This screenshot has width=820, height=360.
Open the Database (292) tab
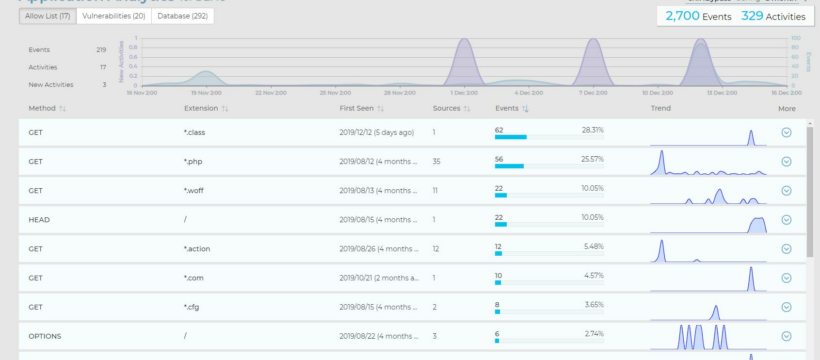pyautogui.click(x=183, y=16)
